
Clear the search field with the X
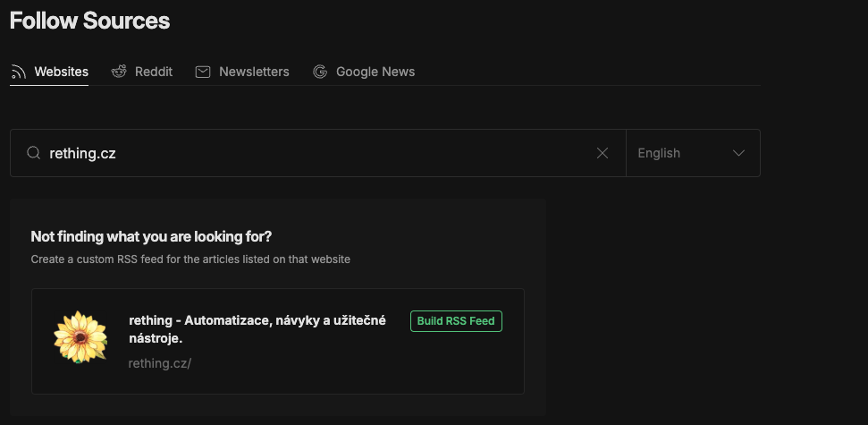point(603,153)
